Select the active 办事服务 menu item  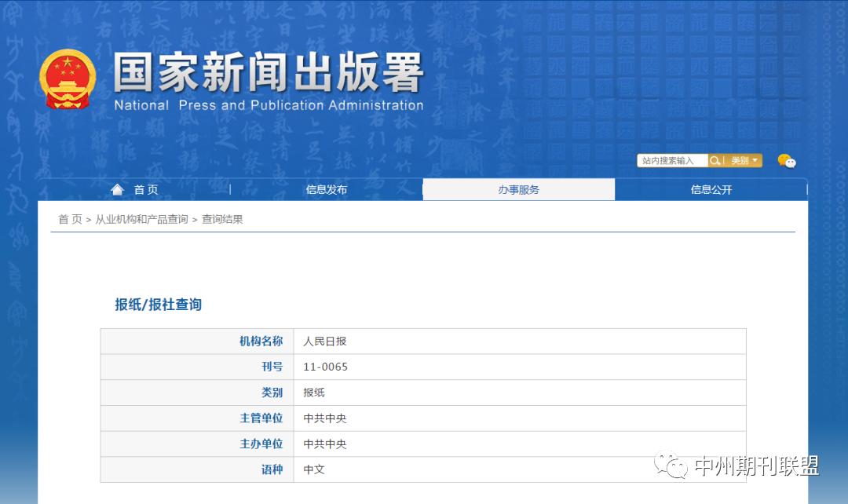coord(518,188)
